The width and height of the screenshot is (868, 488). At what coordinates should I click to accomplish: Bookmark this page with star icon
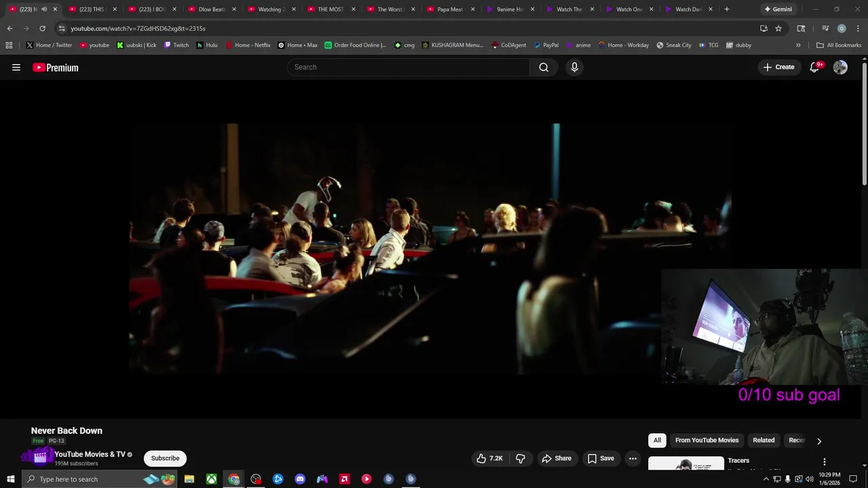click(778, 28)
